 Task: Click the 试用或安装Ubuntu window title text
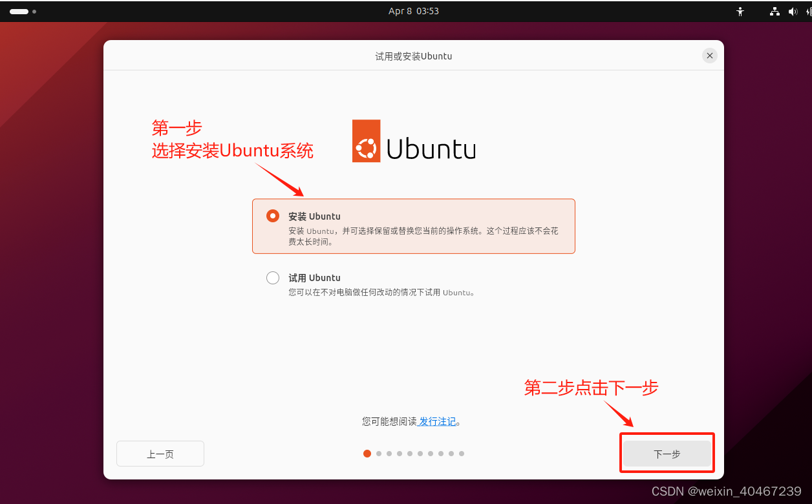click(414, 56)
